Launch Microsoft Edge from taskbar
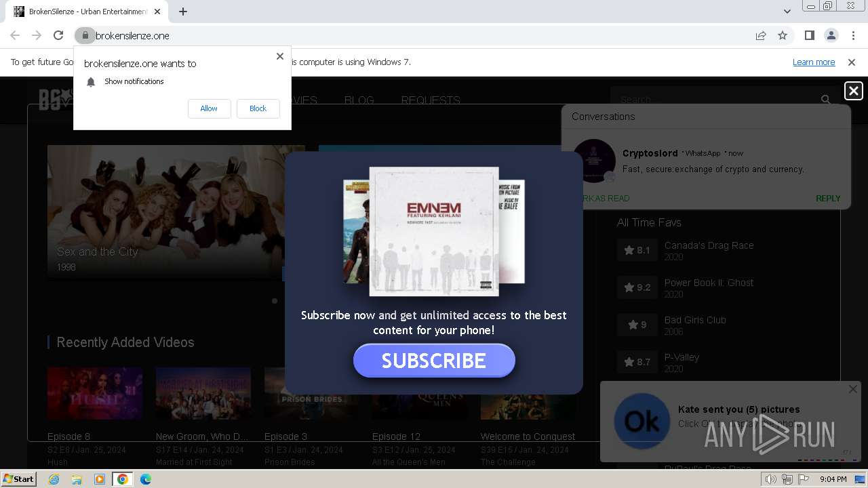This screenshot has height=488, width=868. [146, 479]
